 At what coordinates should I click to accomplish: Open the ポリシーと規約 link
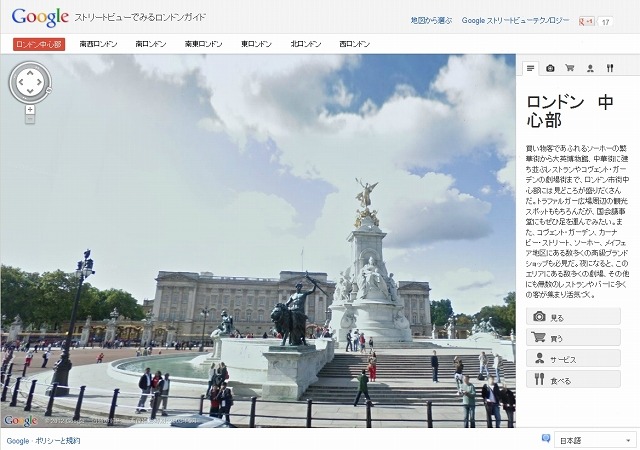coord(58,441)
